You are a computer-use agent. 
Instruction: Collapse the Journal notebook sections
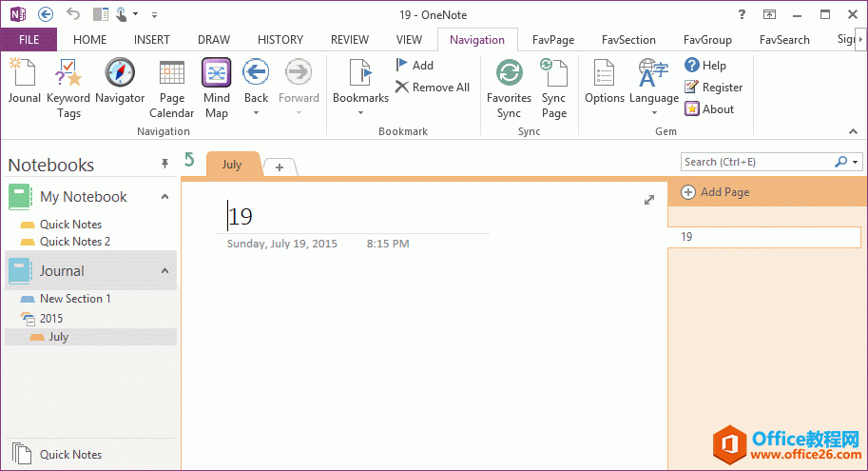[x=164, y=271]
